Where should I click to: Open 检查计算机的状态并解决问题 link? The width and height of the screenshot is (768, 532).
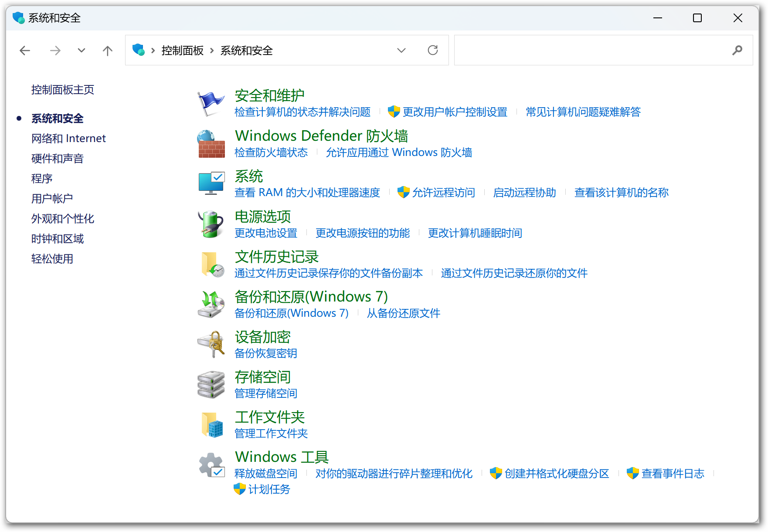coord(302,112)
